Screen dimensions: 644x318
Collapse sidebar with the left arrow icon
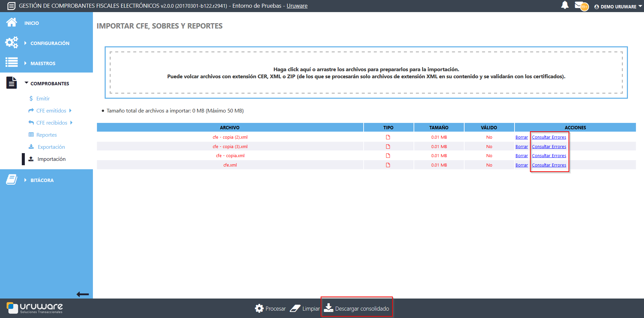click(83, 294)
